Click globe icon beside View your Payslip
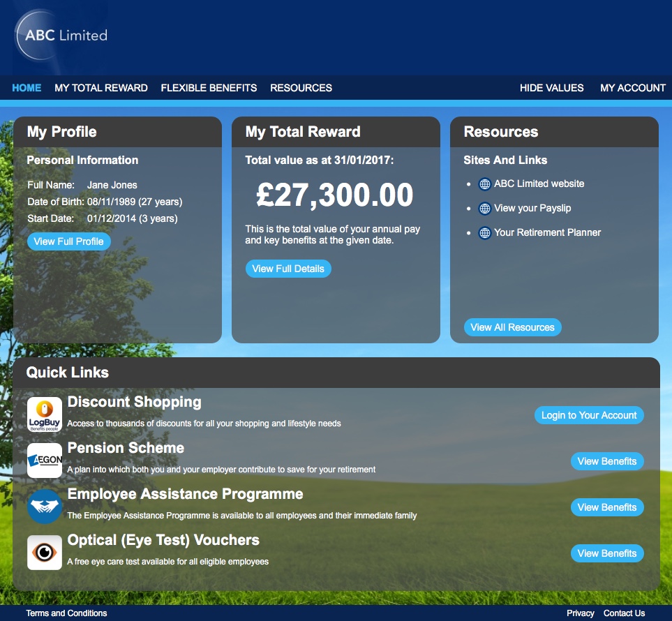Screen dimensions: 672x621 (484, 209)
